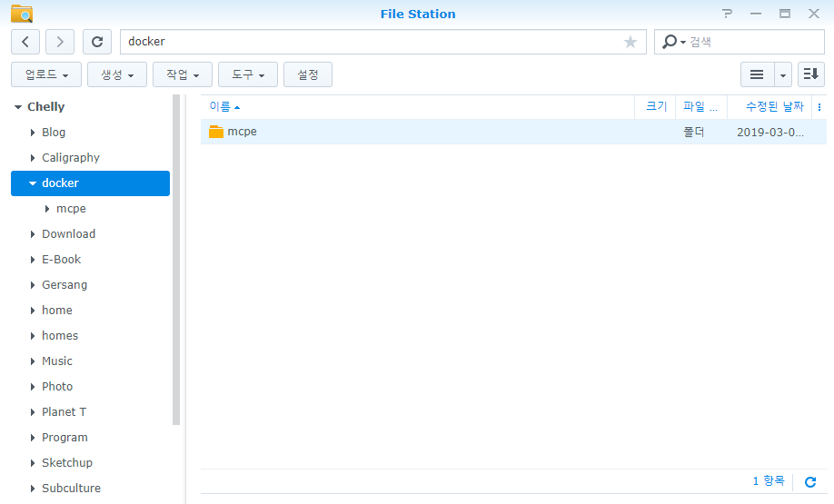Expand the Download folder arrow
Viewport: 834px width, 504px height.
pyautogui.click(x=33, y=234)
